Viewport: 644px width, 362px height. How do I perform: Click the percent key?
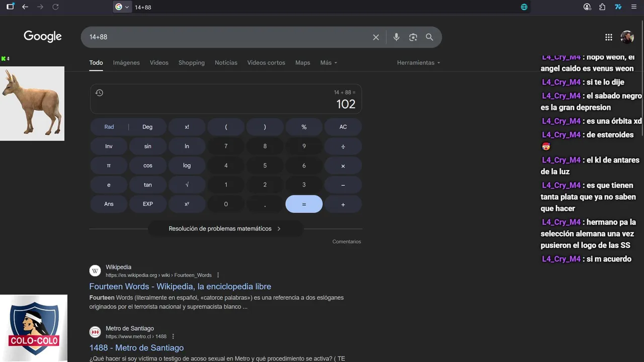click(x=304, y=127)
